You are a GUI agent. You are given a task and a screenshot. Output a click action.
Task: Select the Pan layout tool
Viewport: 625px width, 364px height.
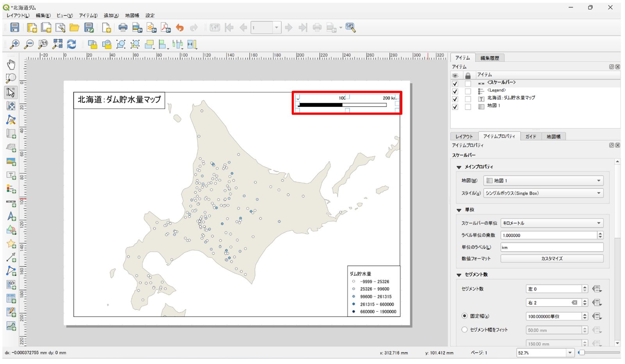(x=11, y=64)
